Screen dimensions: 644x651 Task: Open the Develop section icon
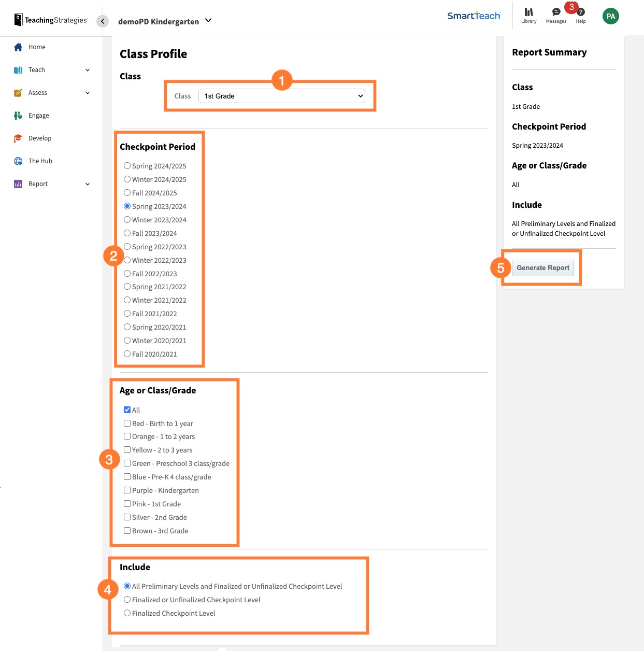click(17, 138)
